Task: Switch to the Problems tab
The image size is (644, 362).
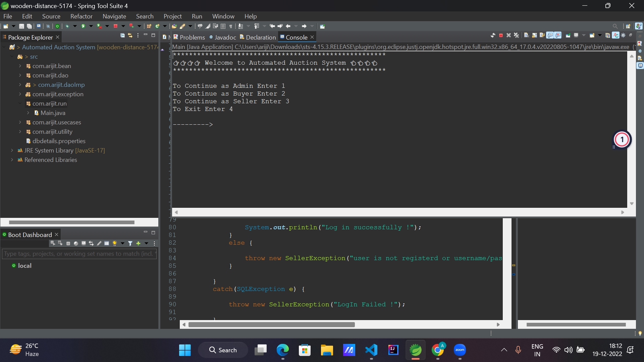Action: coord(192,37)
